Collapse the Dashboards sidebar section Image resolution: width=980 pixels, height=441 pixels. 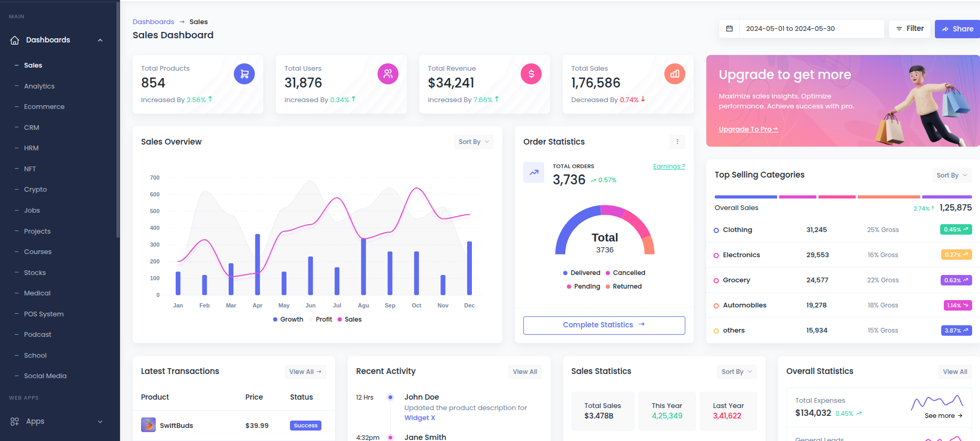100,40
